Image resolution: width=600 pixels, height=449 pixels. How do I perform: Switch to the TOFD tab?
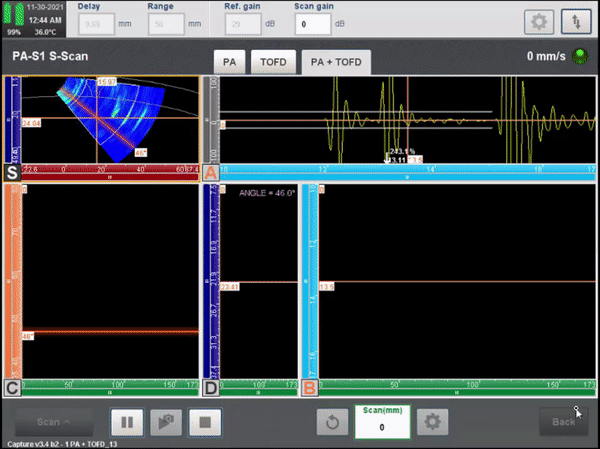tap(273, 62)
